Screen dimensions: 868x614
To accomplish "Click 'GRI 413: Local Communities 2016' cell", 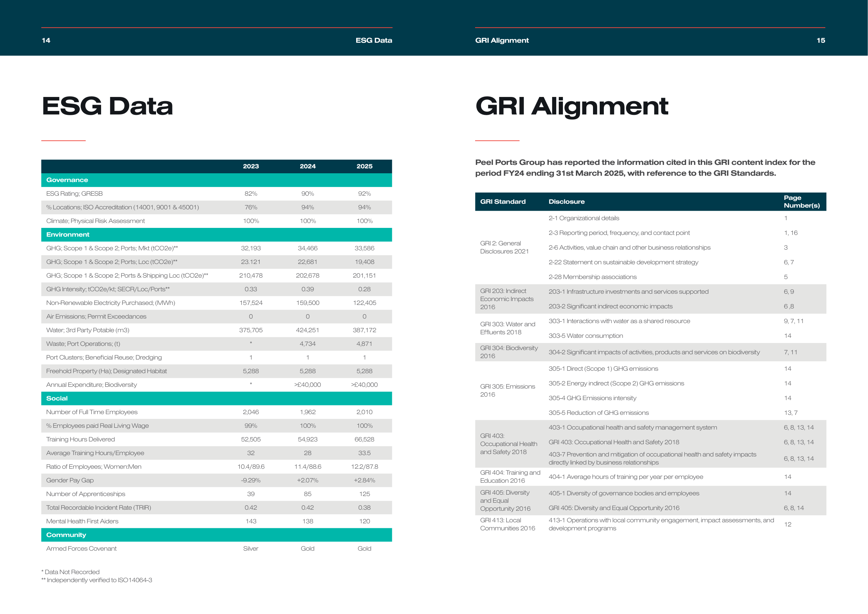I will pos(508,524).
